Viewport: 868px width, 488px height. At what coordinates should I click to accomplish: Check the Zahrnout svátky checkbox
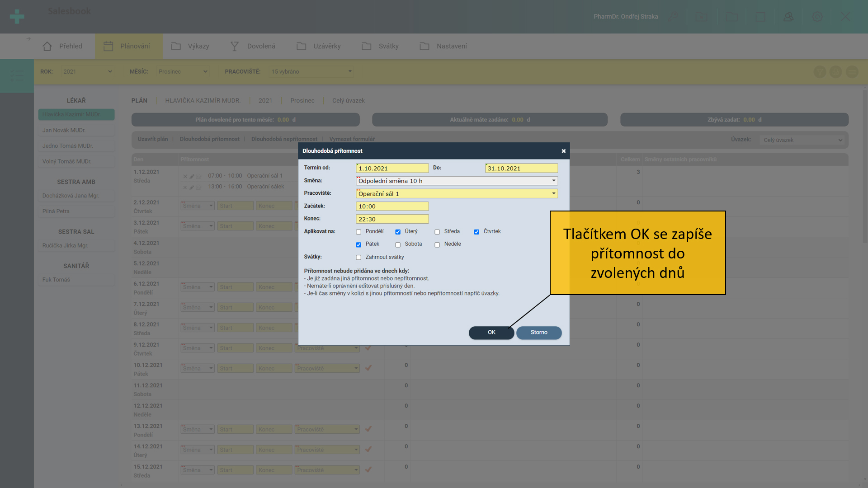pos(359,258)
